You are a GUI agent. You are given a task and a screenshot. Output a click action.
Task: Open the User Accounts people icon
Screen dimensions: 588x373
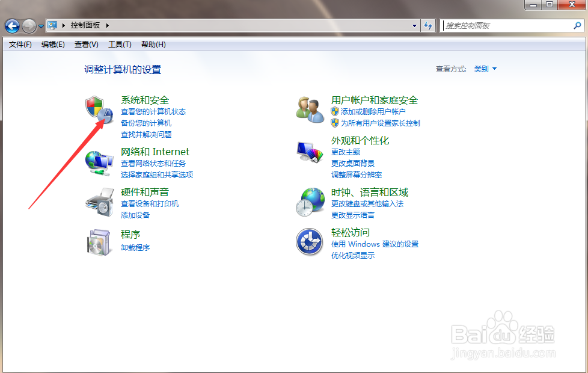pos(310,109)
